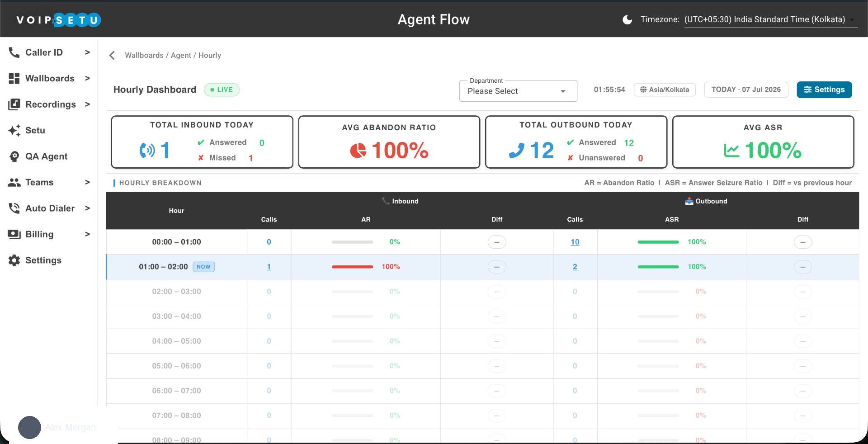
Task: Click the Hourly breadcrumb text
Action: point(210,55)
